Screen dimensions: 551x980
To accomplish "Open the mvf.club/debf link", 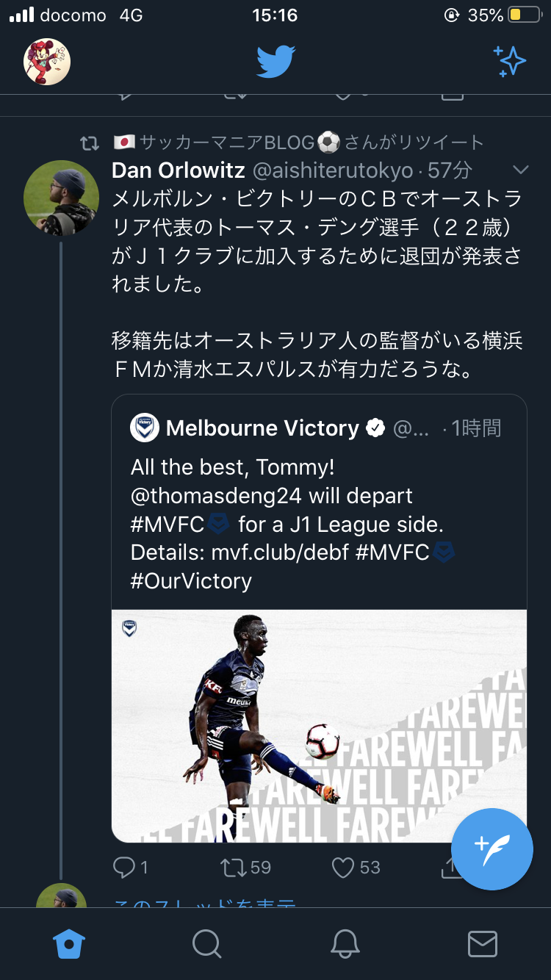I will pos(280,552).
